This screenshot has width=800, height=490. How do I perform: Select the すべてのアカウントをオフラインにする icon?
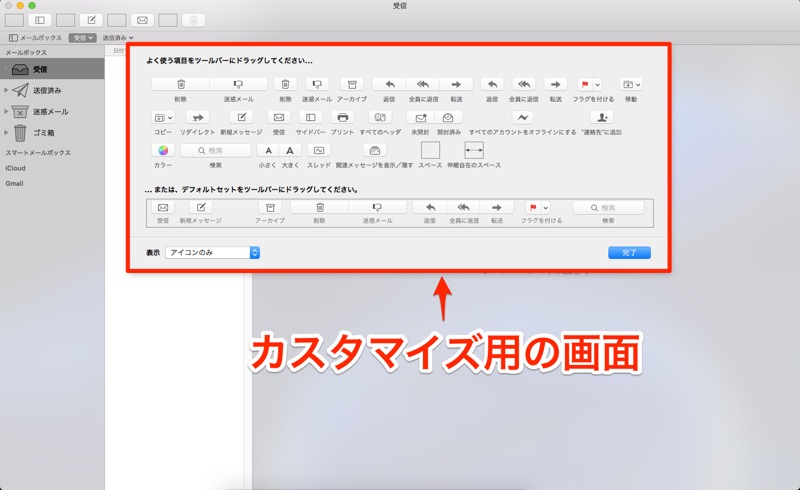pos(522,117)
